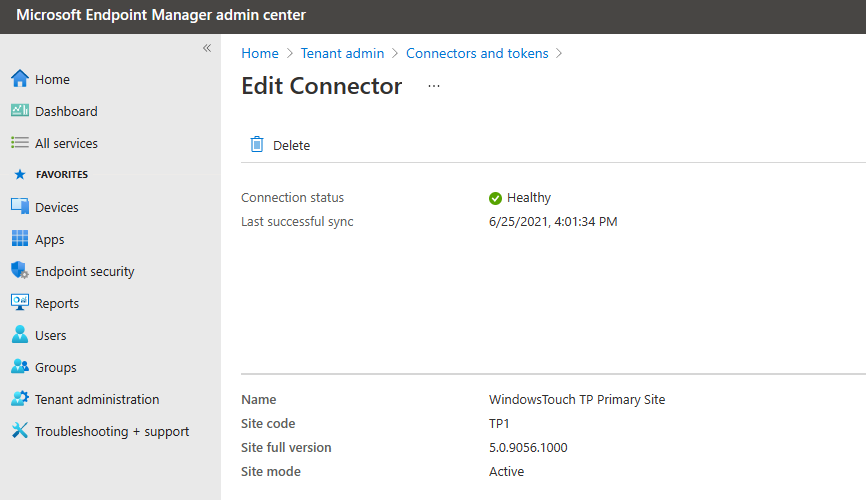
Task: Click the Dashboard chart icon
Action: point(20,110)
